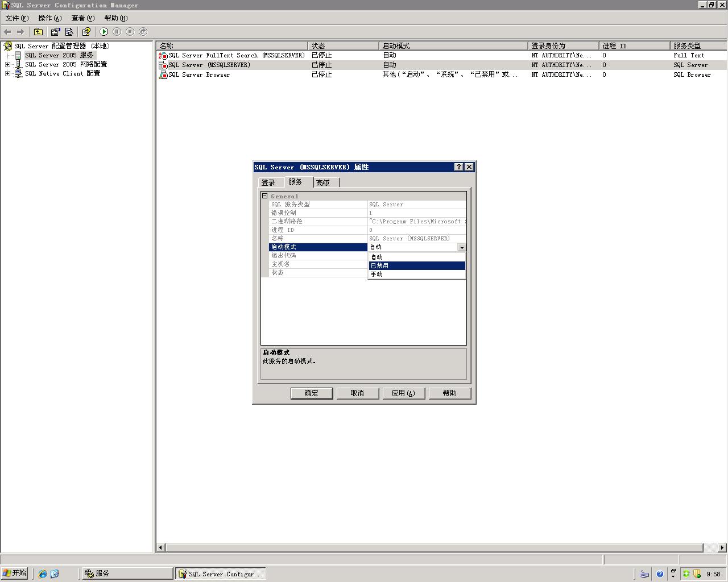This screenshot has height=582, width=728.
Task: Click the Up One Level folder icon
Action: [x=38, y=32]
